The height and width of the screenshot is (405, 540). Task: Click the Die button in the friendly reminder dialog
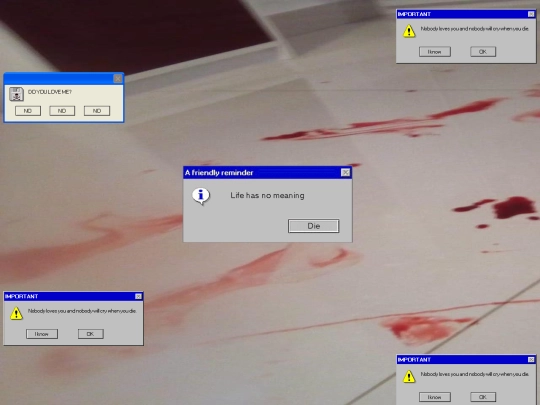click(314, 226)
